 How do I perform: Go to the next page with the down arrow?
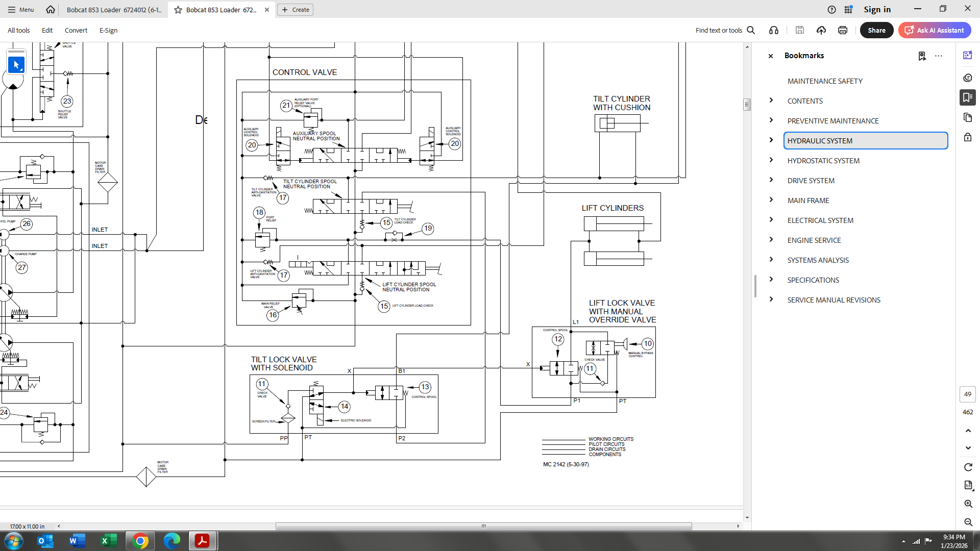tap(968, 448)
